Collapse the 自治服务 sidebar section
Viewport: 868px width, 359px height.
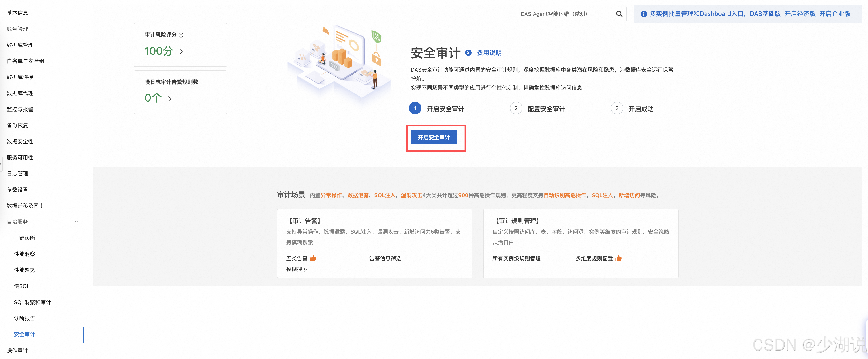coord(77,221)
